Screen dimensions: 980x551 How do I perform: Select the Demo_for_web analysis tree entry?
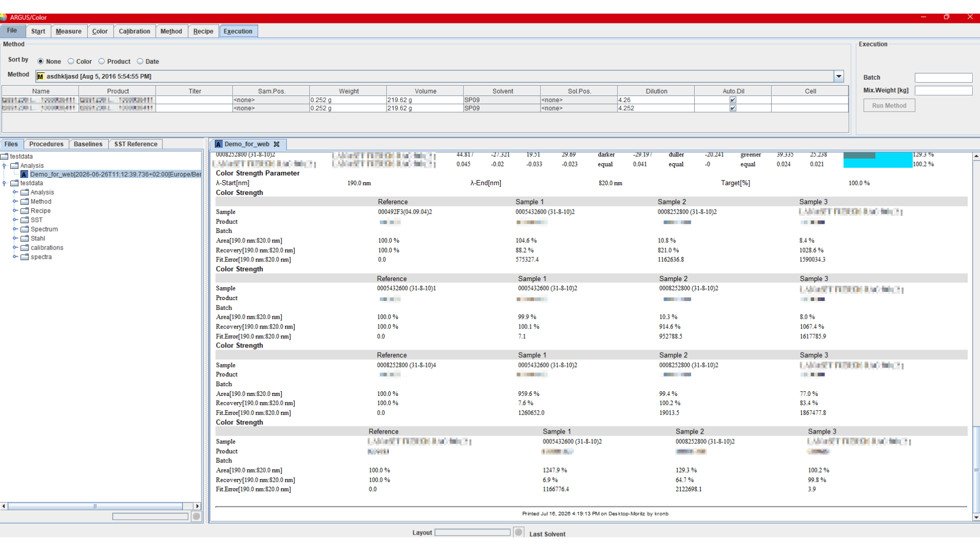115,174
